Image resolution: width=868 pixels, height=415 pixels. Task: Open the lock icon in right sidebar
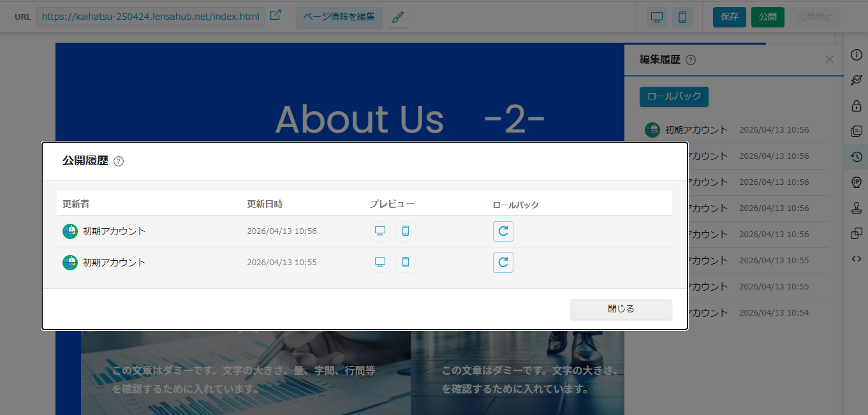coord(857,106)
